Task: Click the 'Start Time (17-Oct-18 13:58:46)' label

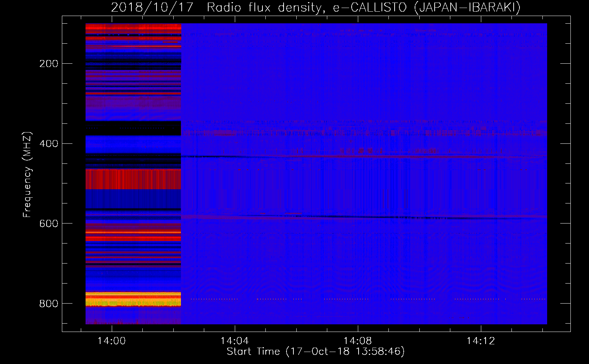Action: [316, 351]
